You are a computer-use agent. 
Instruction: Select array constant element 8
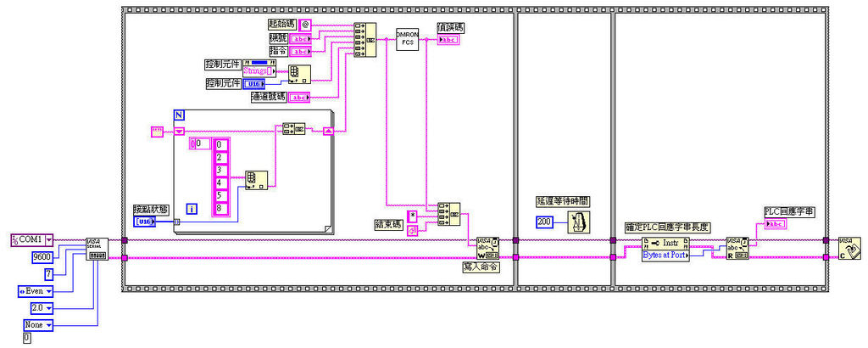tap(220, 208)
